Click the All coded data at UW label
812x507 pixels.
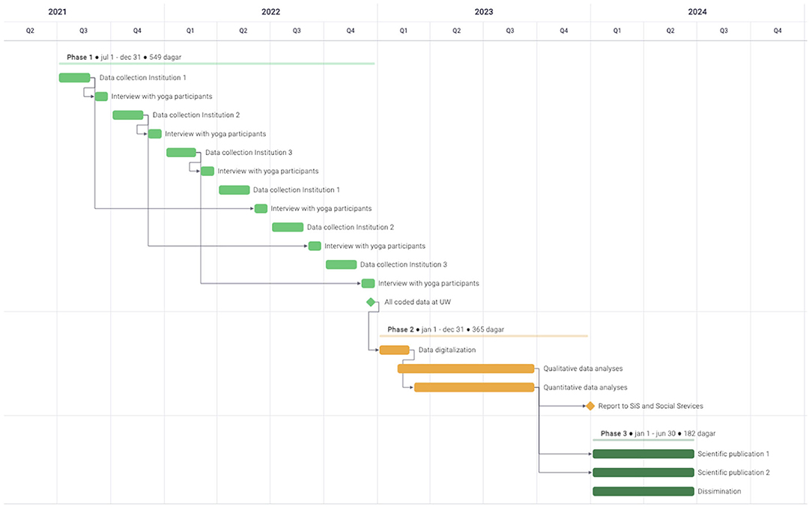pyautogui.click(x=418, y=302)
